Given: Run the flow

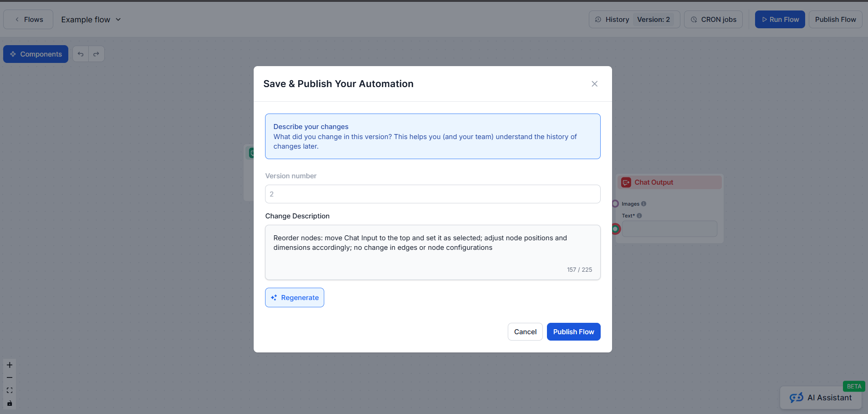Looking at the screenshot, I should (x=779, y=19).
